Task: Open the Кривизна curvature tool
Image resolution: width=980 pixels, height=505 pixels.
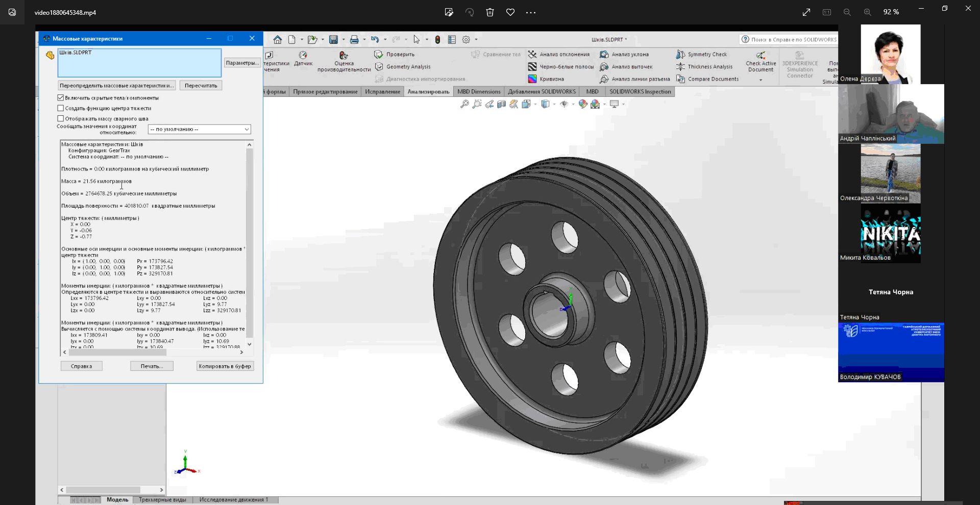Action: [x=532, y=79]
